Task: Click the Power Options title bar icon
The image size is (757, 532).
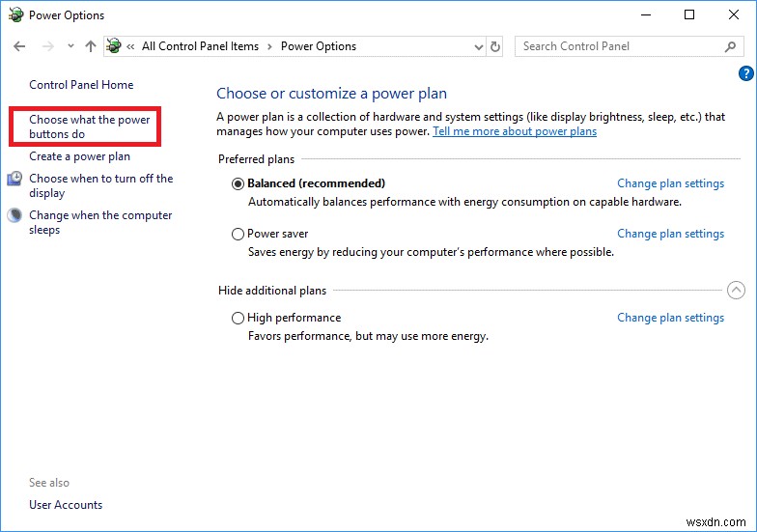Action: click(15, 15)
